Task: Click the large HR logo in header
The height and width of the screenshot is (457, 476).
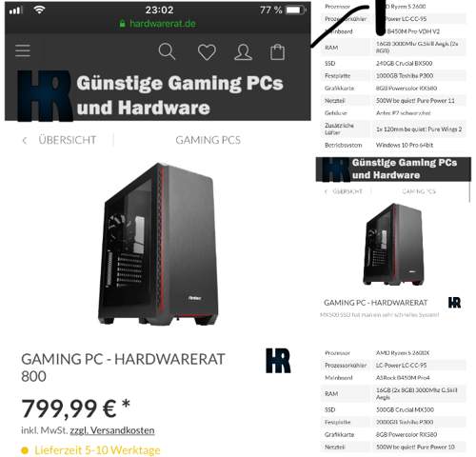Action: tap(45, 96)
